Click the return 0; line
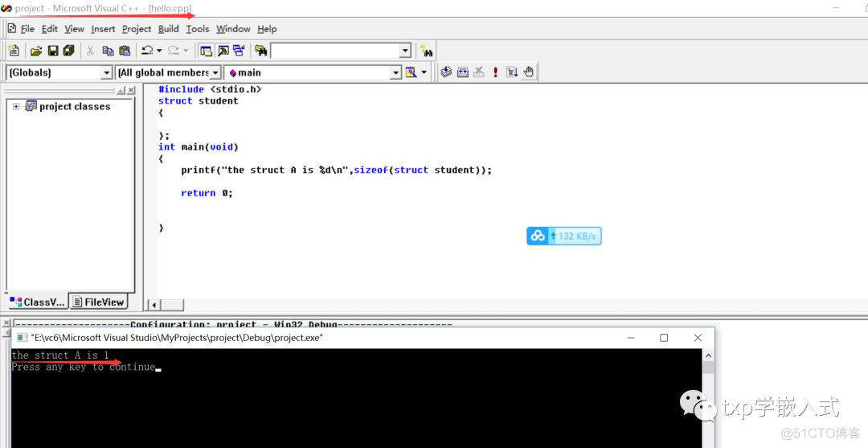Image resolution: width=868 pixels, height=448 pixels. coord(207,193)
